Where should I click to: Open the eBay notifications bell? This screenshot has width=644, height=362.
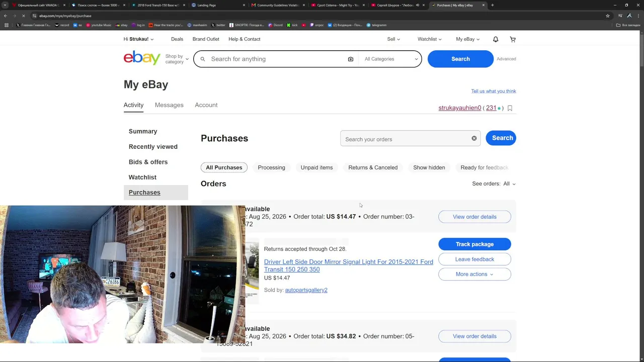point(496,39)
